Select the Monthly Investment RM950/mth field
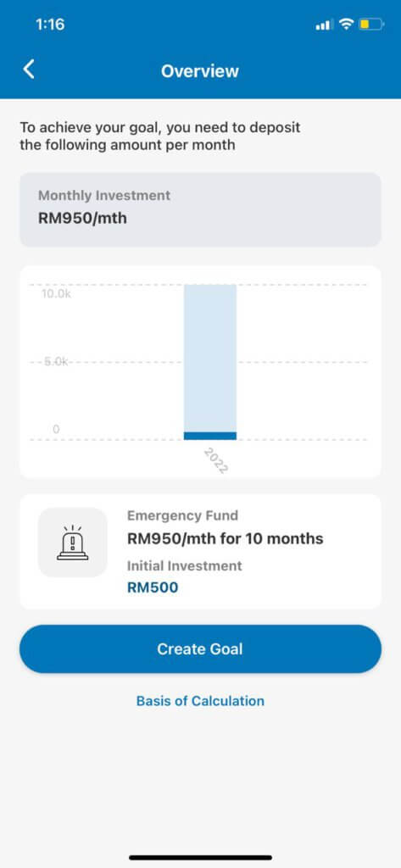Viewport: 401px width, 868px height. tap(200, 209)
